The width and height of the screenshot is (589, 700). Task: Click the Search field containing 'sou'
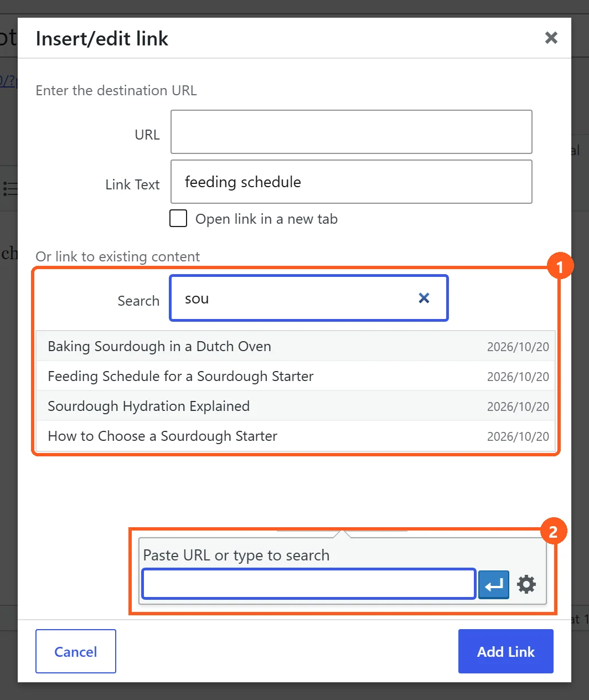[309, 298]
